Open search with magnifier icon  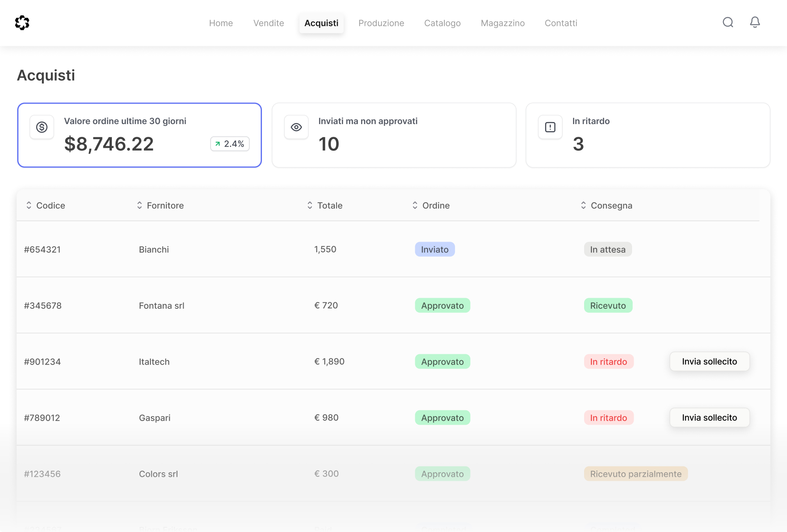(728, 22)
